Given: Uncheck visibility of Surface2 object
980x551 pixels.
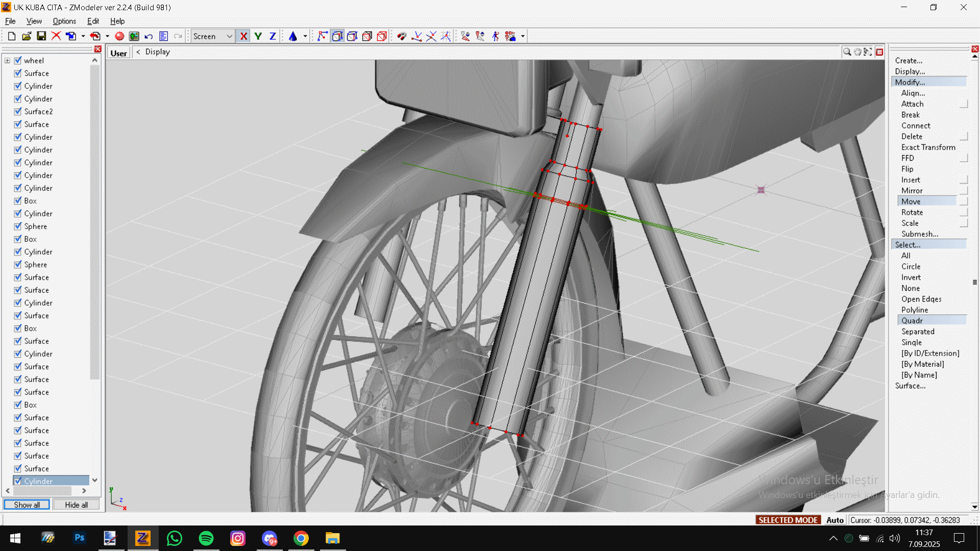Looking at the screenshot, I should 18,111.
